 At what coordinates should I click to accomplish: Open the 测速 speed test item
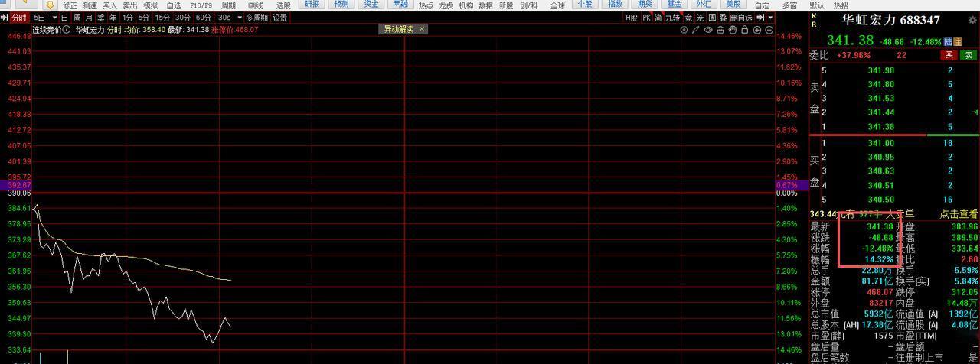click(90, 5)
